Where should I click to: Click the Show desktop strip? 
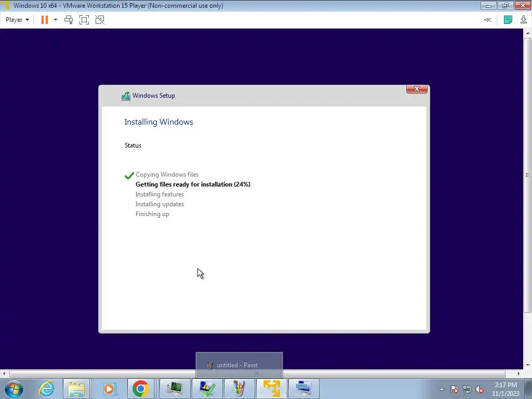click(528, 389)
